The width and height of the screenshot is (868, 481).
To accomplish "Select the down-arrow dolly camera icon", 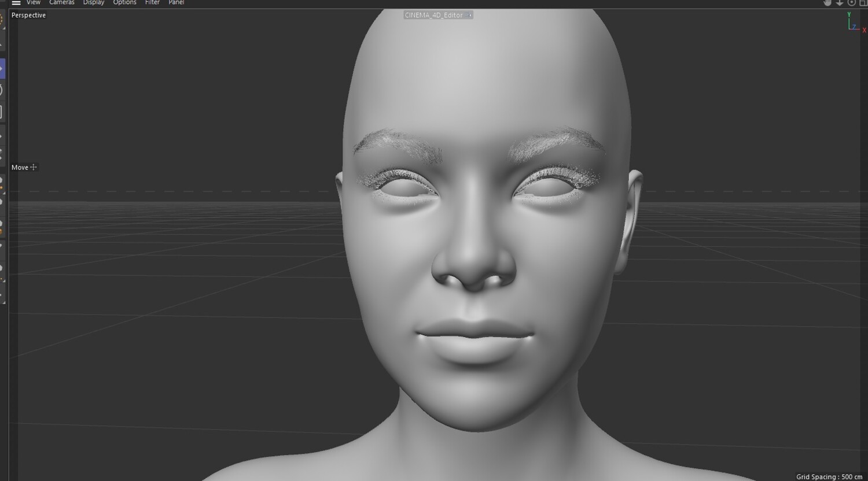I will pyautogui.click(x=840, y=3).
